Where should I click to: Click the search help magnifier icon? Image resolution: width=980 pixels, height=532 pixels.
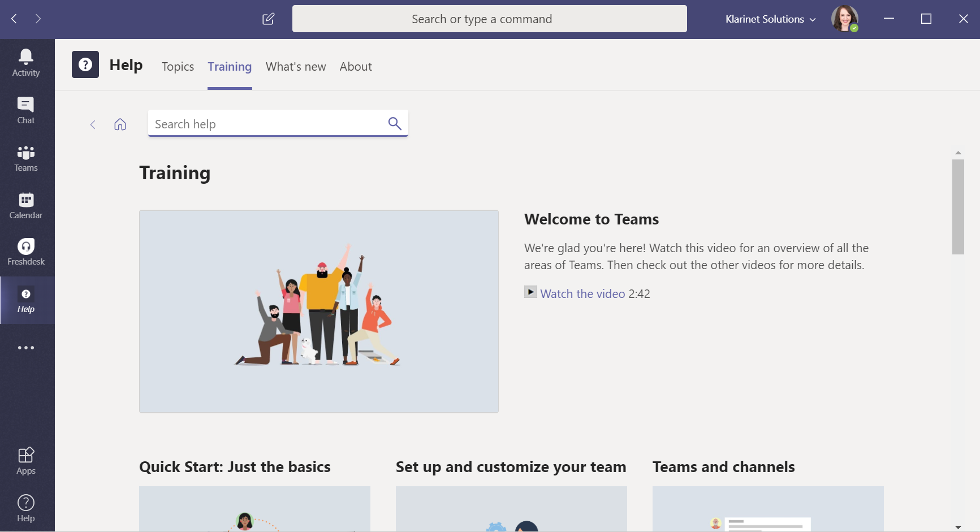pos(395,123)
